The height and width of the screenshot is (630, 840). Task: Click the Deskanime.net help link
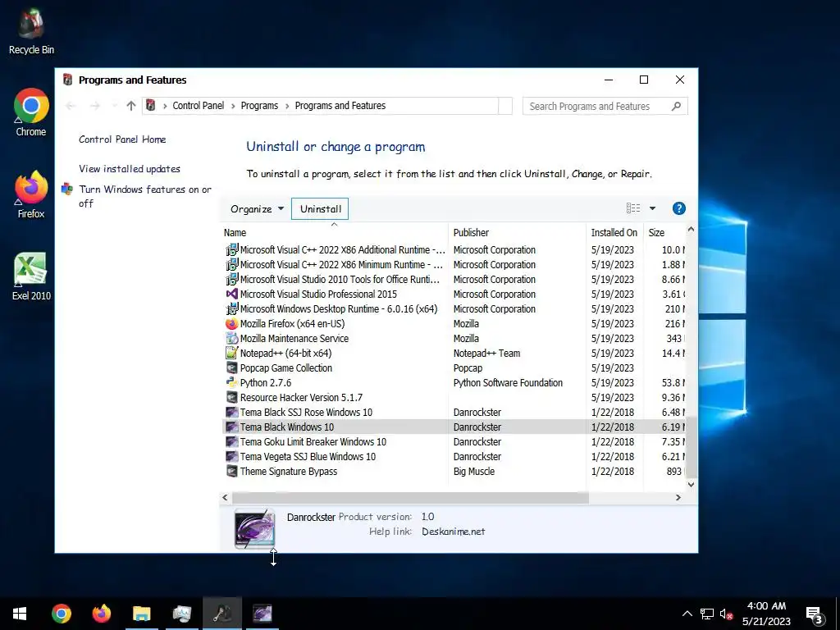coord(453,532)
